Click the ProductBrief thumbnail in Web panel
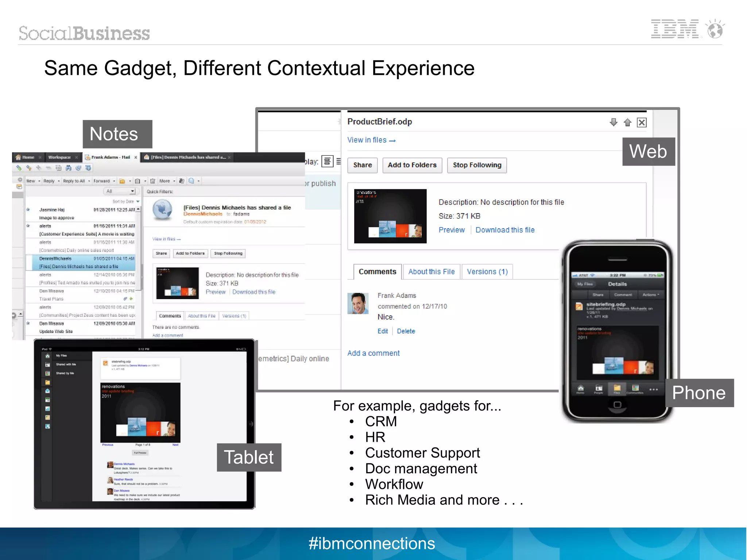 390,216
